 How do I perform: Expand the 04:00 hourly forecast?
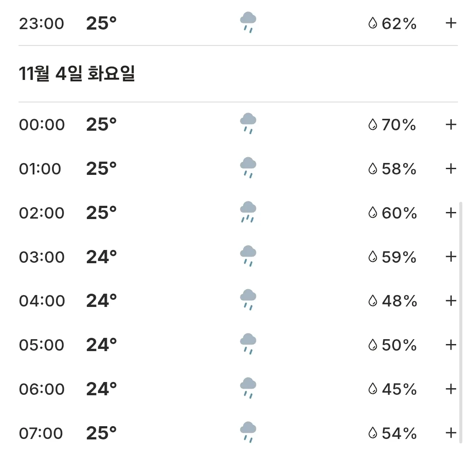tap(451, 301)
